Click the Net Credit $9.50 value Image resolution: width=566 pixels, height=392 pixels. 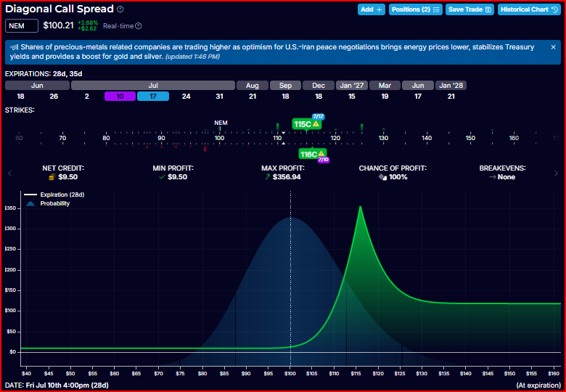click(x=69, y=177)
